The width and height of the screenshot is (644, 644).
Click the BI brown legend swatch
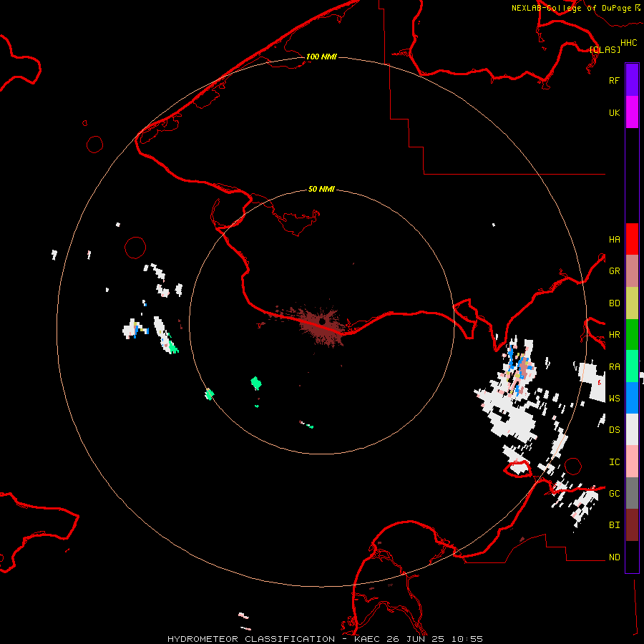pos(632,525)
